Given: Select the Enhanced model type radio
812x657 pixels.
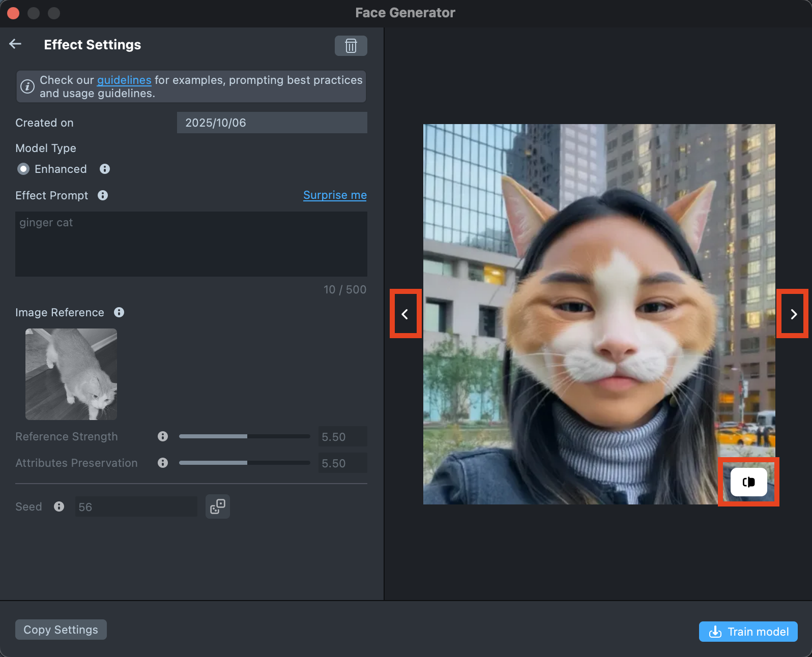Looking at the screenshot, I should (x=23, y=169).
